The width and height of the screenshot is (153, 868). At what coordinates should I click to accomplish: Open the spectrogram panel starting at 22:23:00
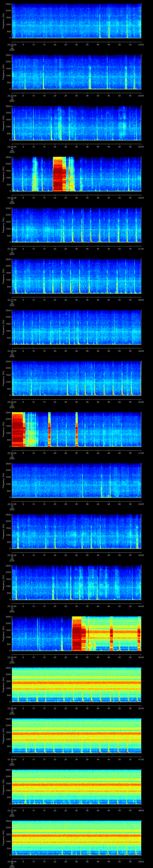point(76,72)
